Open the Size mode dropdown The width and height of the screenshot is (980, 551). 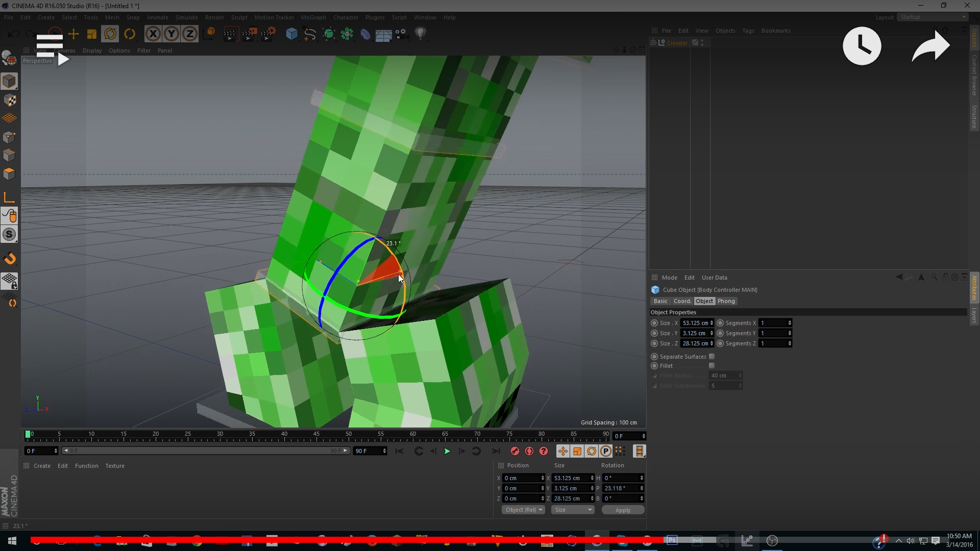573,510
